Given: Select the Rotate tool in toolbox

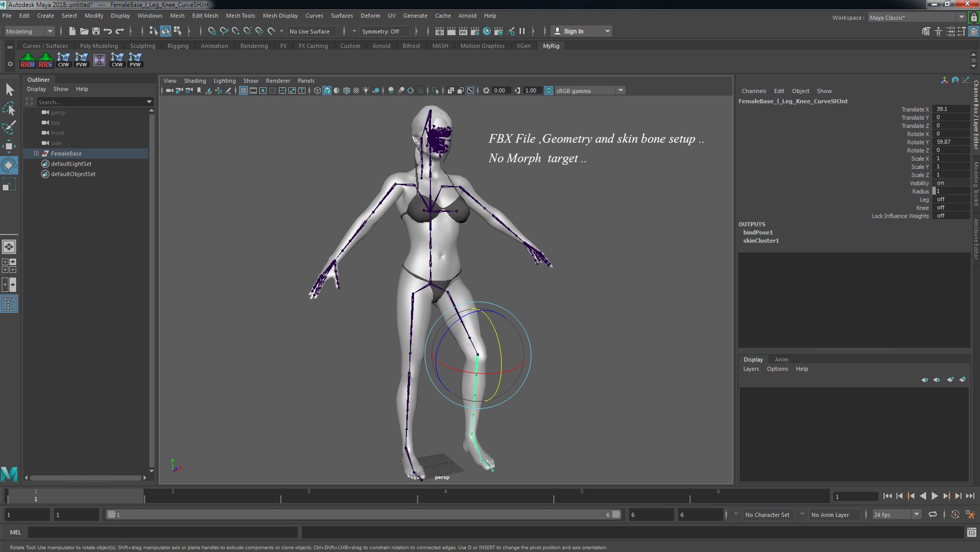Looking at the screenshot, I should (x=9, y=165).
